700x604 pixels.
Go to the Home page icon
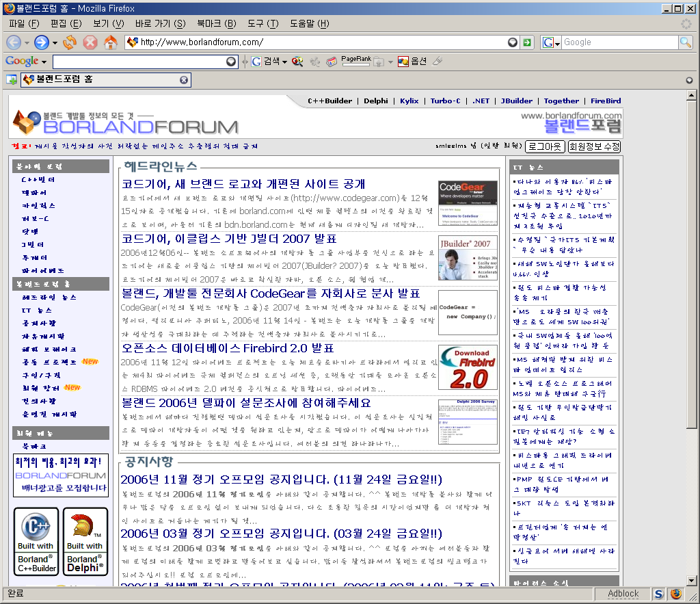110,42
